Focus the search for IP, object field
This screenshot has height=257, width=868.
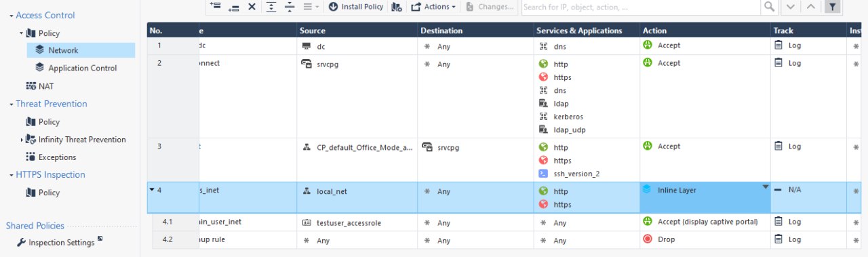pyautogui.click(x=640, y=6)
